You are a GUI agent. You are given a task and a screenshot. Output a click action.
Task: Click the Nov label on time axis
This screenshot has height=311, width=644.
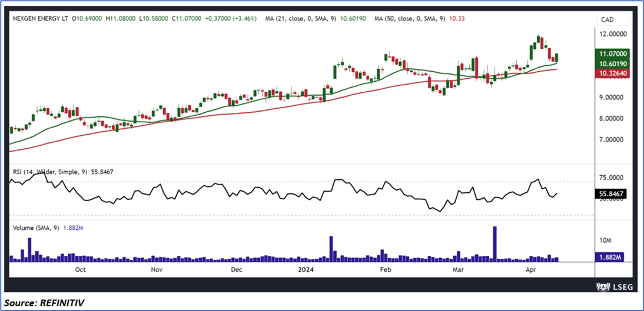[x=156, y=270]
